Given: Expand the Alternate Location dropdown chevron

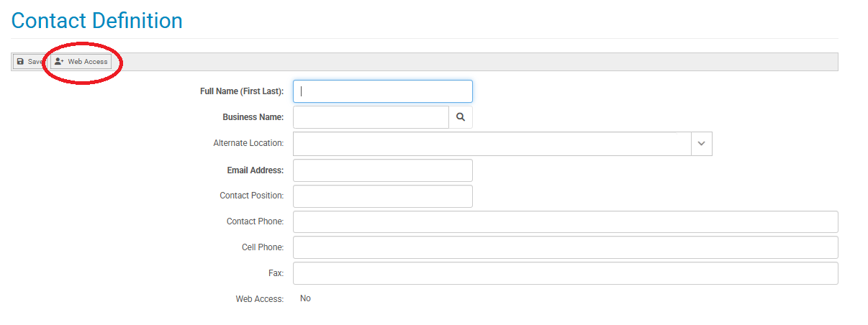Looking at the screenshot, I should 702,144.
